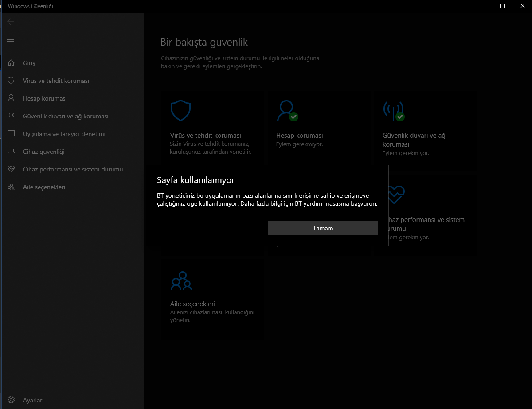Open the Virüs ve tehdit koruması card title

click(205, 136)
